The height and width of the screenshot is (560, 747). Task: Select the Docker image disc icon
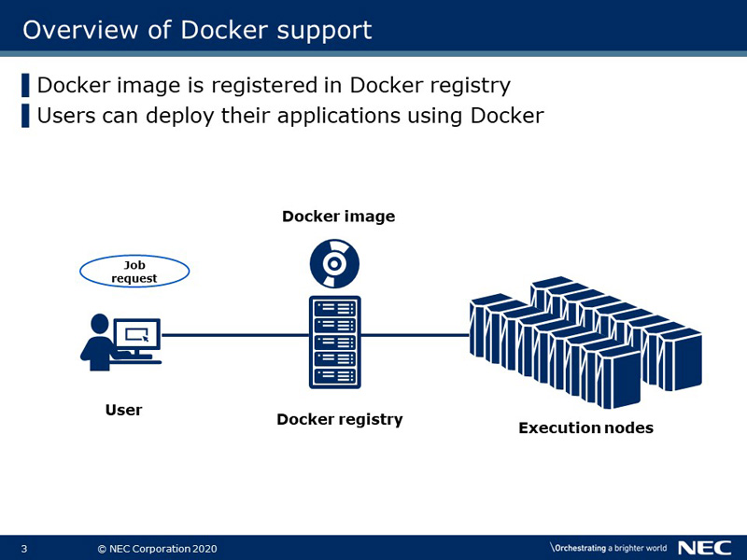point(334,263)
